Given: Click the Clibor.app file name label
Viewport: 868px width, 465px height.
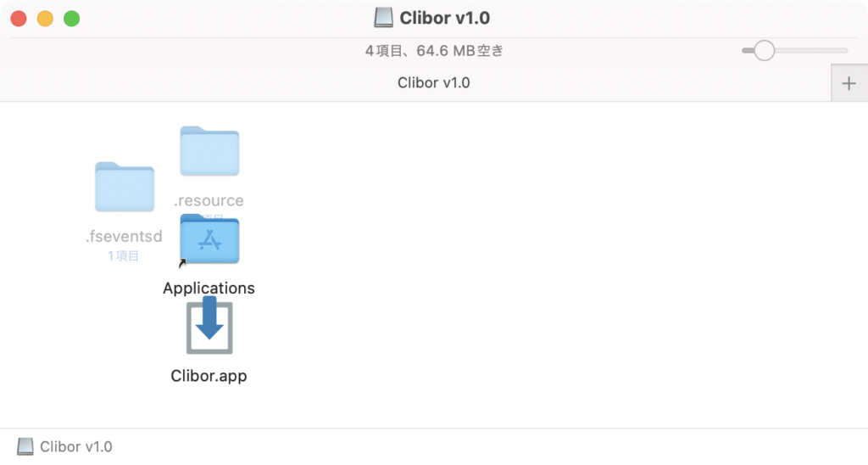Looking at the screenshot, I should [x=209, y=375].
